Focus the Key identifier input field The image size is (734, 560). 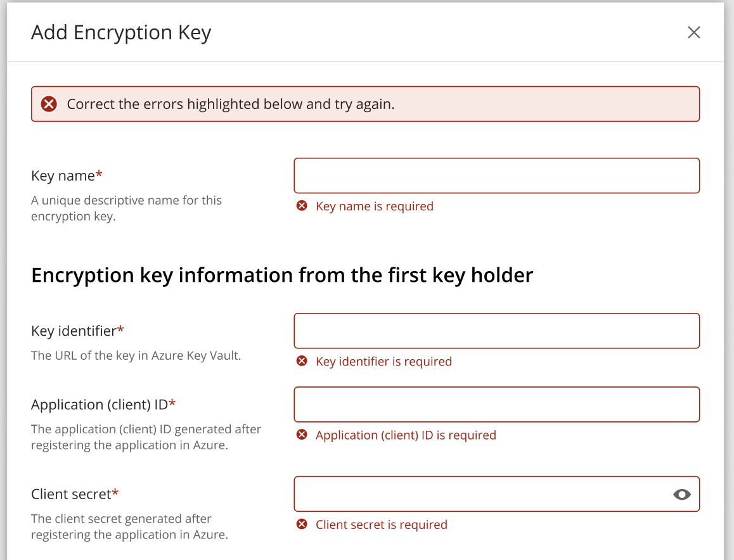pos(496,331)
